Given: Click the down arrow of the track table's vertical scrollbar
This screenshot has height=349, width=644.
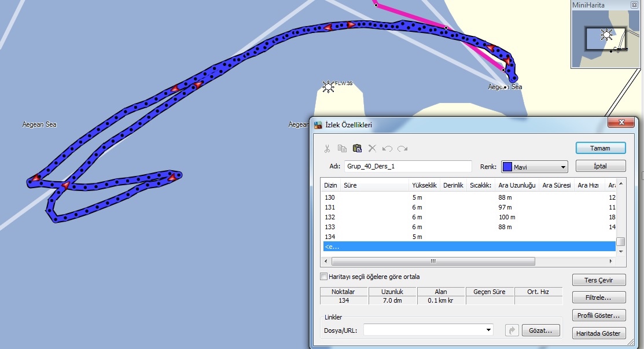Looking at the screenshot, I should [x=621, y=251].
